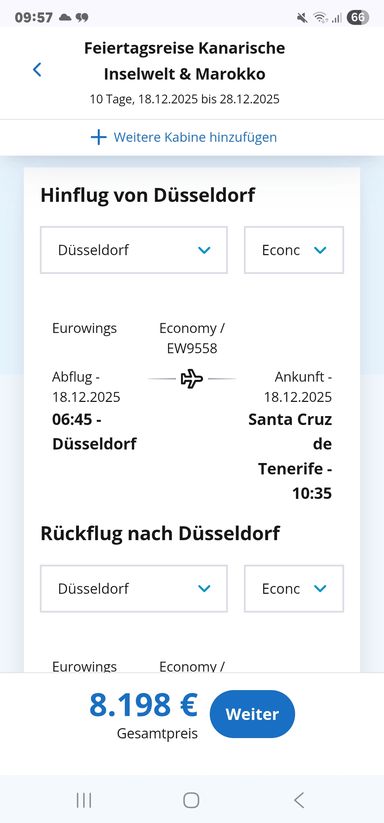Viewport: 384px width, 823px height.
Task: Tap the airplane icon between flight times
Action: click(x=191, y=378)
